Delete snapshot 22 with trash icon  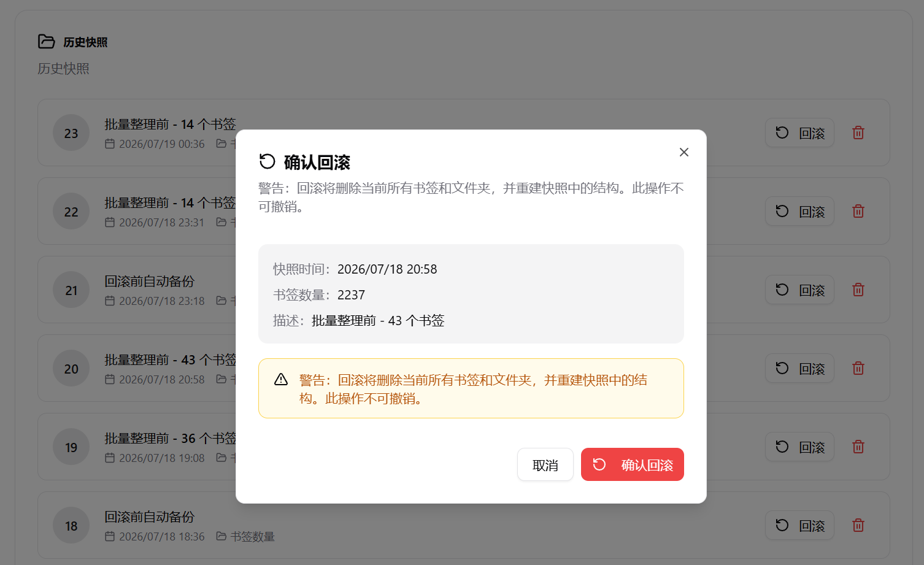click(x=858, y=211)
